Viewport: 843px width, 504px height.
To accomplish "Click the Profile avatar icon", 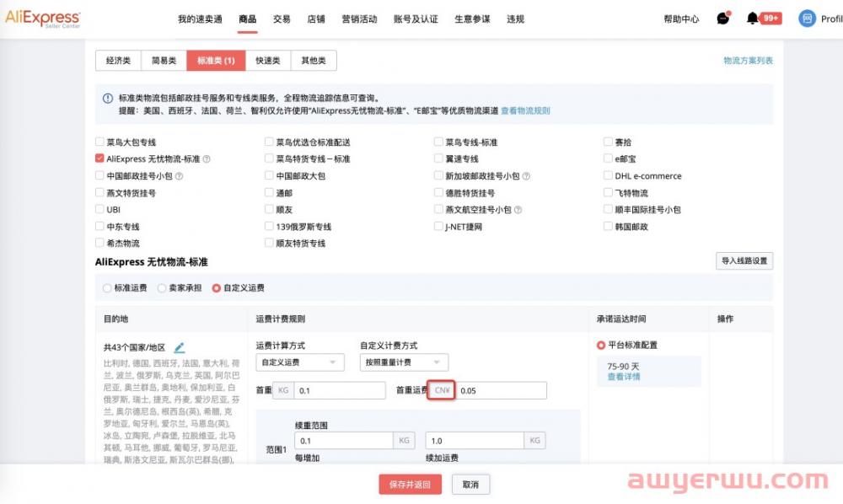I will [807, 19].
